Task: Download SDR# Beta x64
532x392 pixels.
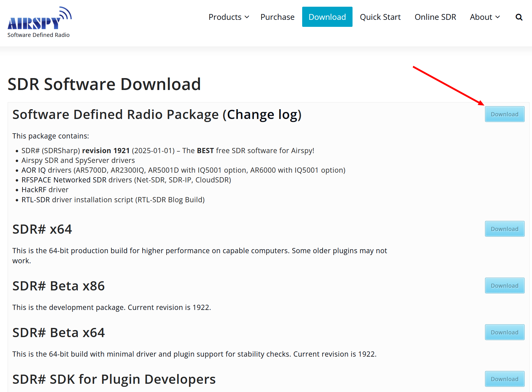Action: pos(505,332)
